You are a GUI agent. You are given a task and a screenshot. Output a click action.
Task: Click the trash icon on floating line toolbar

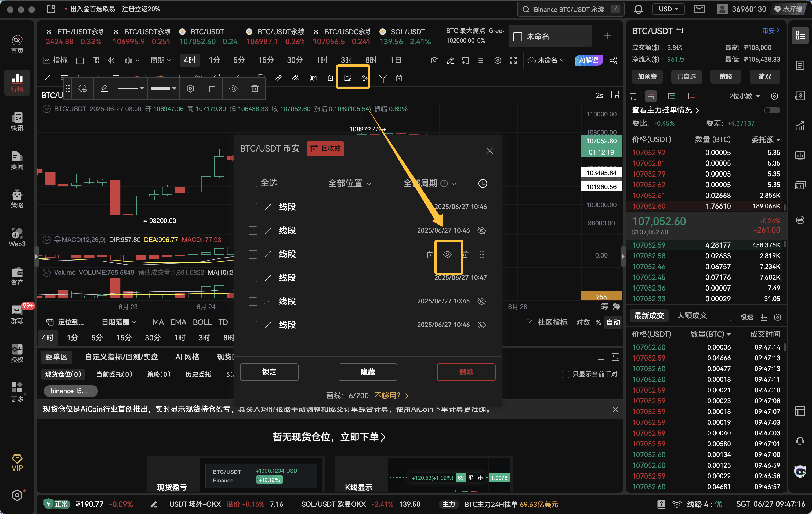[x=255, y=88]
